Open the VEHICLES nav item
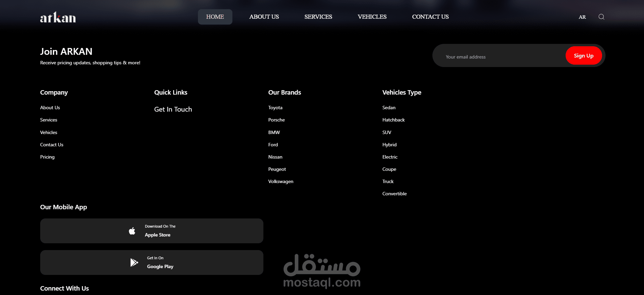 click(372, 17)
